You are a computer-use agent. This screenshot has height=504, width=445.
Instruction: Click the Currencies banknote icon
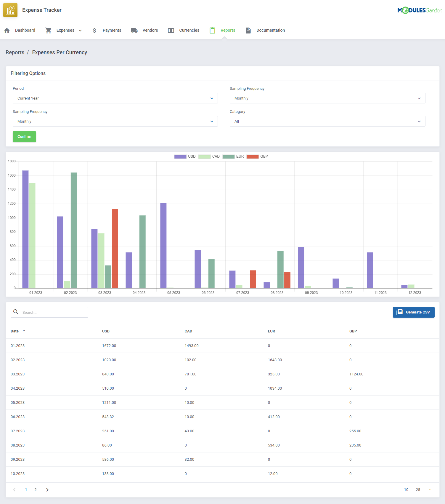pyautogui.click(x=171, y=31)
